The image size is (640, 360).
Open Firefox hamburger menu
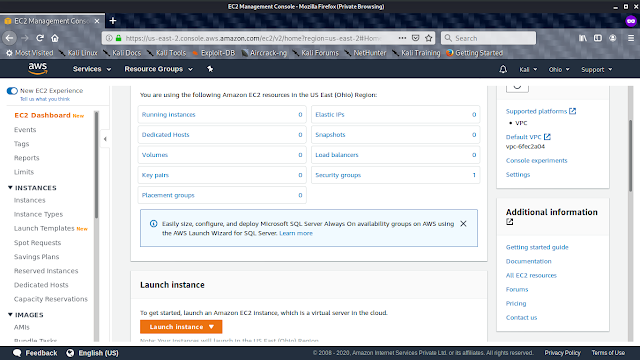tap(631, 38)
